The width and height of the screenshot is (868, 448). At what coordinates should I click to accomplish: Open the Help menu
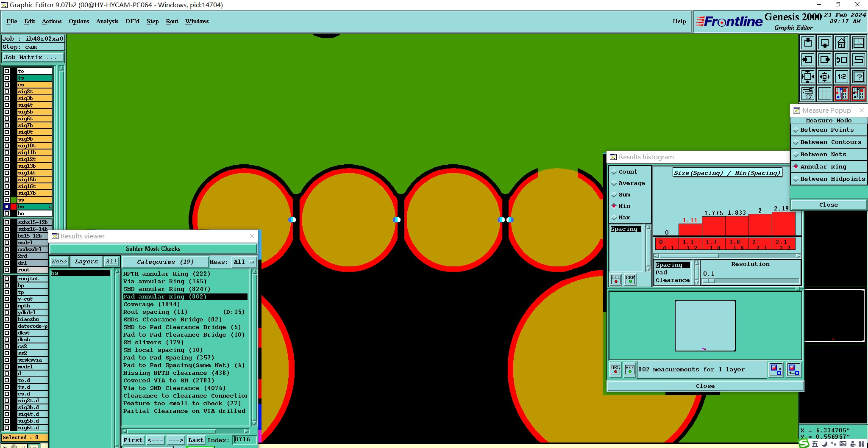(679, 22)
